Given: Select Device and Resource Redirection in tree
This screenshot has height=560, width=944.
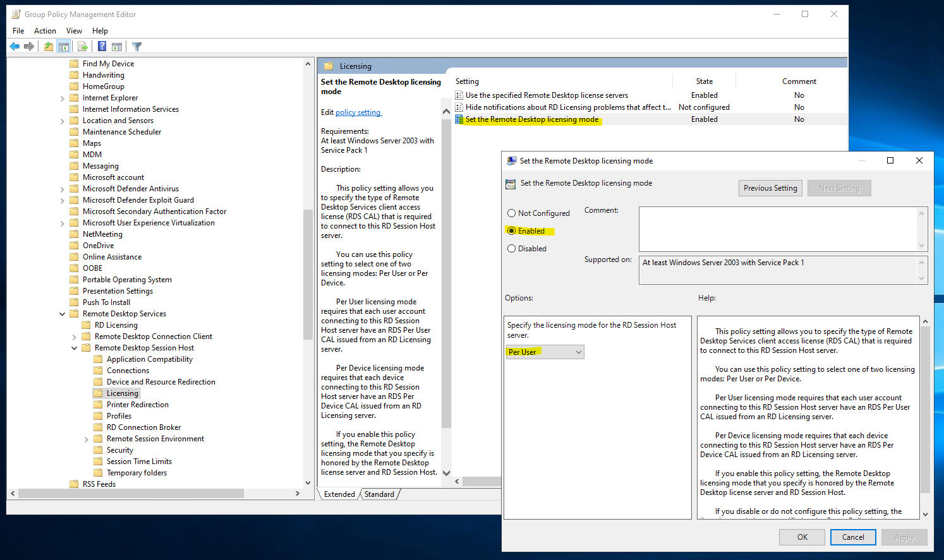Looking at the screenshot, I should (161, 382).
